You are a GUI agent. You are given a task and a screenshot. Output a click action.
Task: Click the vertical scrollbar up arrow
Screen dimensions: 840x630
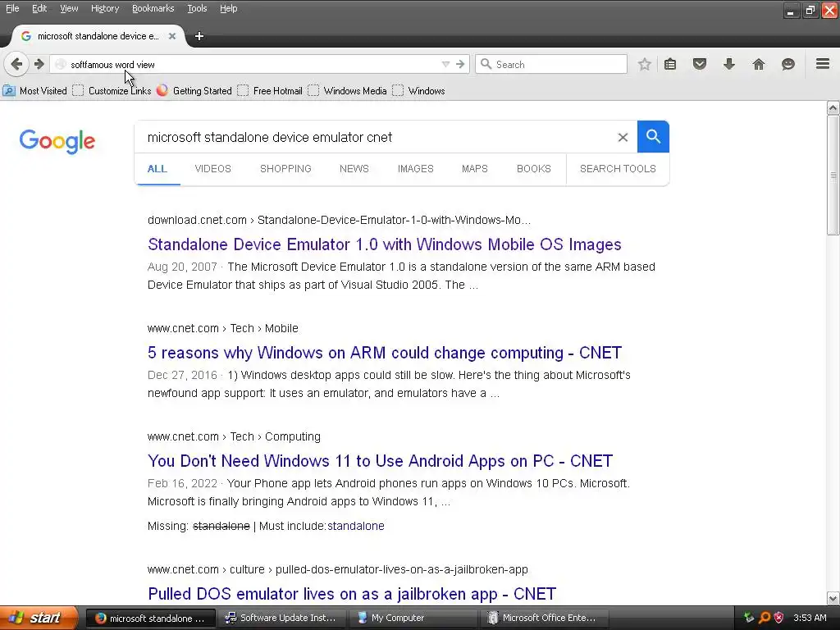coord(833,107)
